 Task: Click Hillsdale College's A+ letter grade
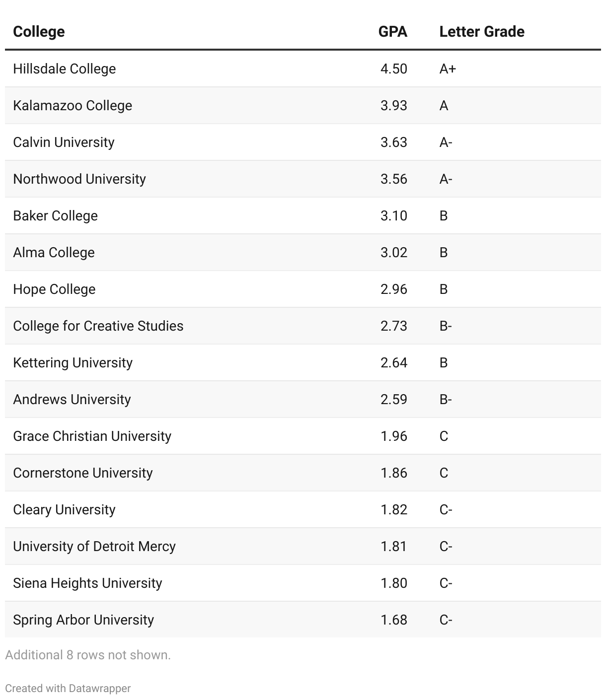pos(448,69)
